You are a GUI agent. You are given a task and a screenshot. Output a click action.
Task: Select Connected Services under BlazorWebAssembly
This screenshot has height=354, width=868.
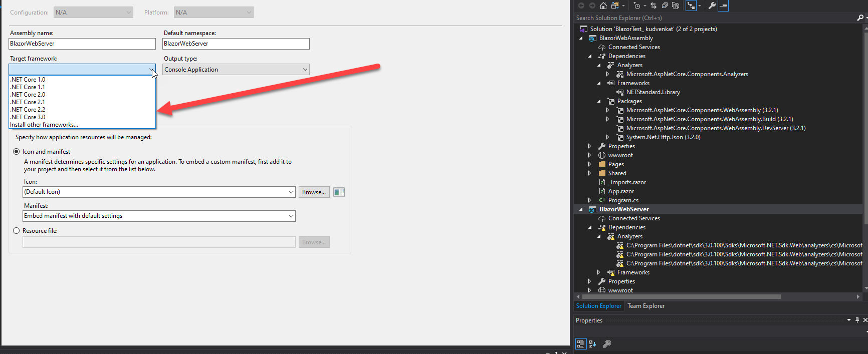634,47
